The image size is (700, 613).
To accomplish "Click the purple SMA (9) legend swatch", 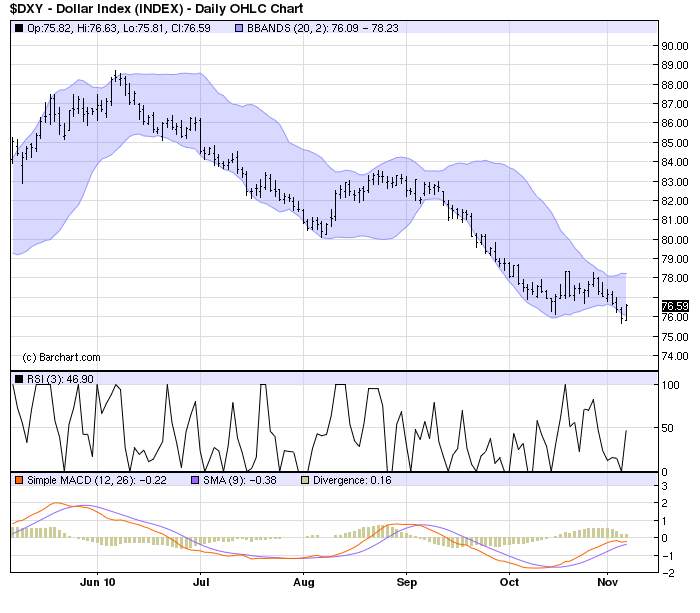I will 195,480.
